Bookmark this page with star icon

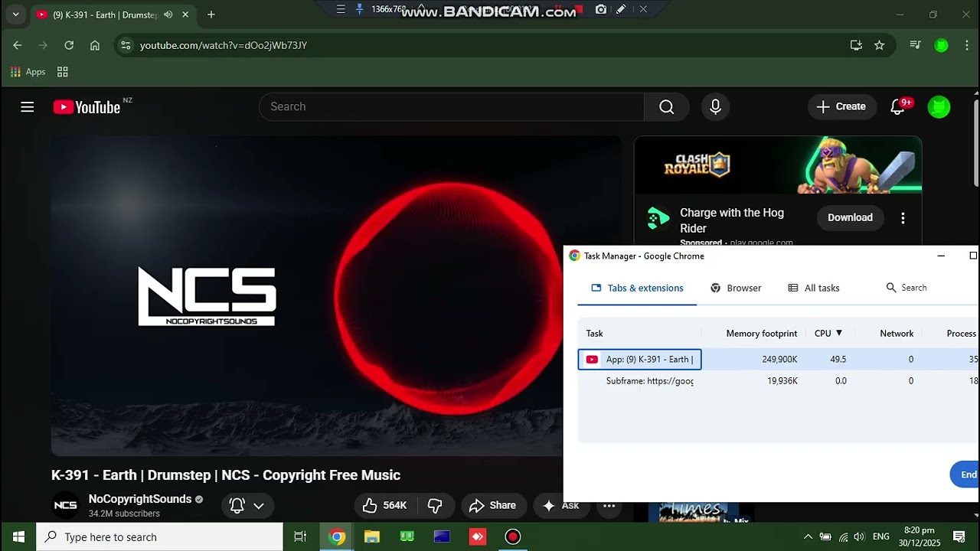click(879, 45)
